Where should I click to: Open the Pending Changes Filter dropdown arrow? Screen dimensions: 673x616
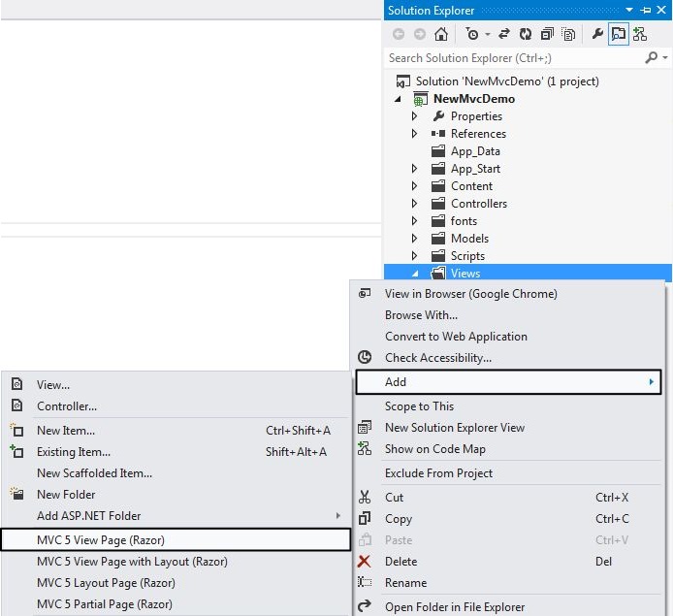[x=488, y=34]
